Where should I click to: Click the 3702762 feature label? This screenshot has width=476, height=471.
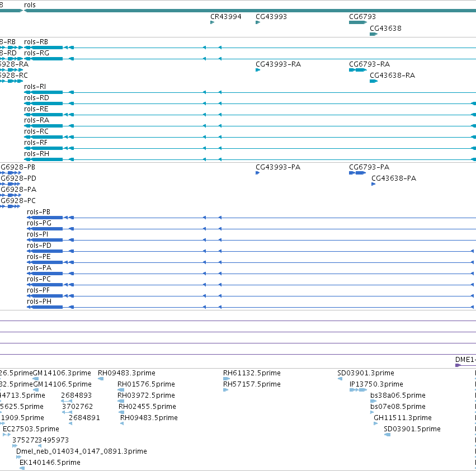pyautogui.click(x=77, y=407)
